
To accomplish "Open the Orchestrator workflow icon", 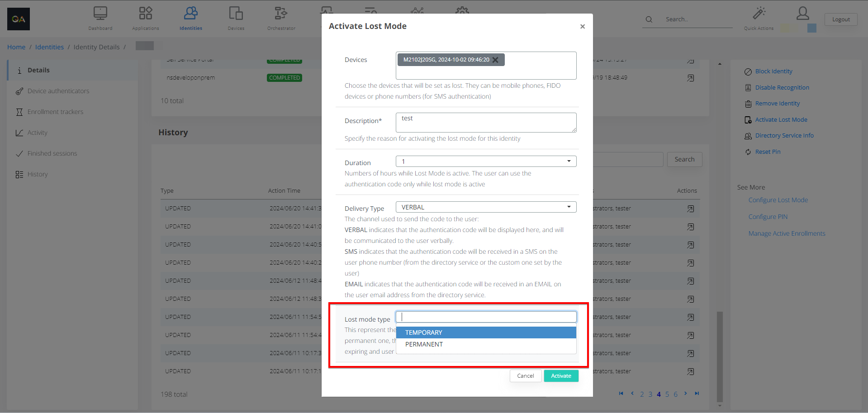I will (281, 14).
